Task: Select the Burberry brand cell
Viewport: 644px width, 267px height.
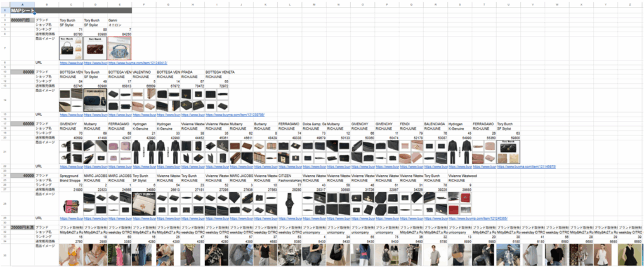Action: (x=266, y=123)
